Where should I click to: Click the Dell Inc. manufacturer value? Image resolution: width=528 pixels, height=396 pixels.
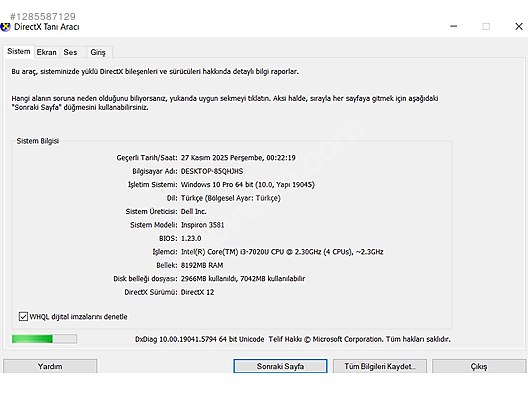coord(194,211)
